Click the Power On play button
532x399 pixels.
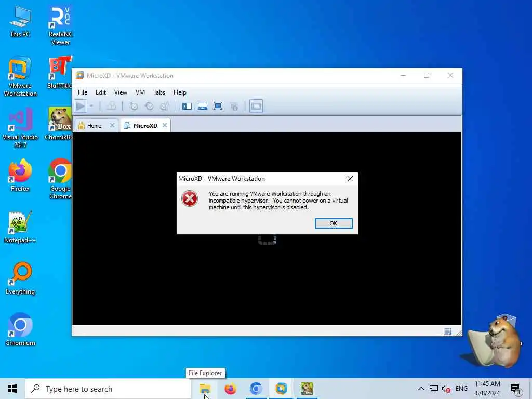click(81, 106)
